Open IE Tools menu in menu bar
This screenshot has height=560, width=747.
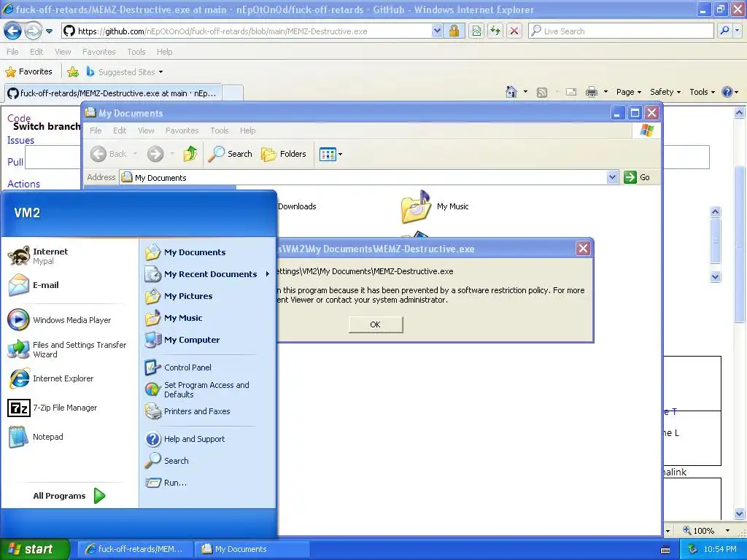[x=136, y=52]
